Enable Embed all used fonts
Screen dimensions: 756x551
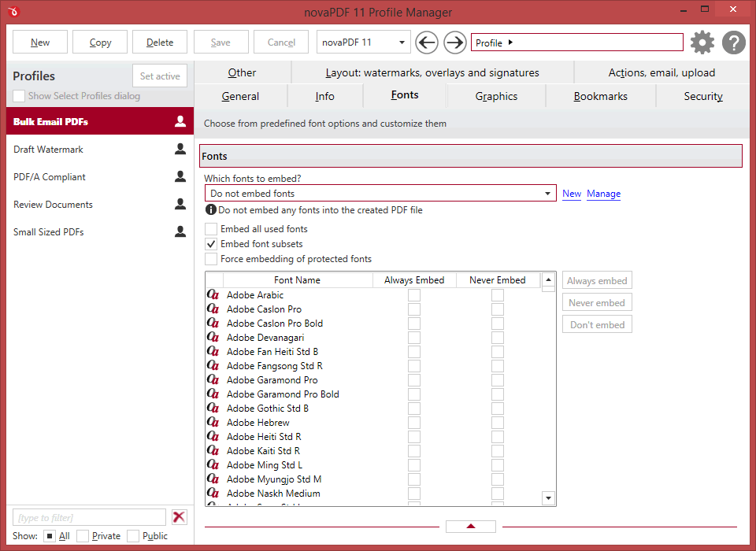pos(211,228)
